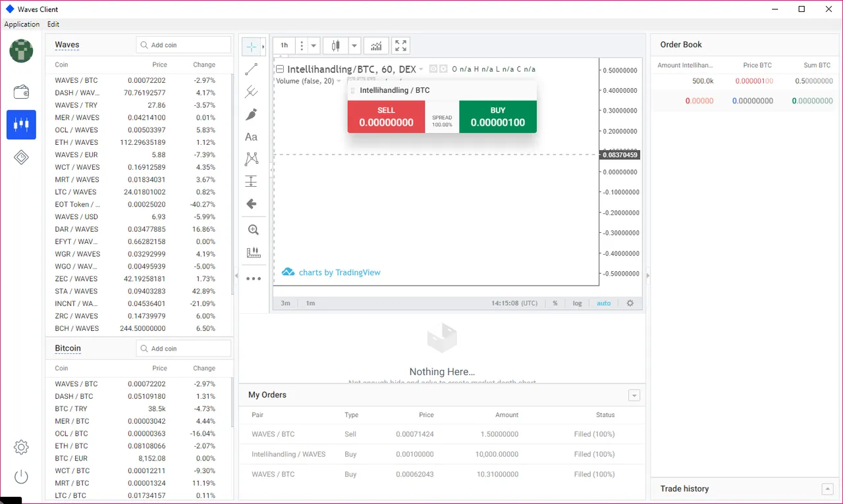Select the XABCD pattern tool
Screen dimensions: 843x504
(x=252, y=159)
